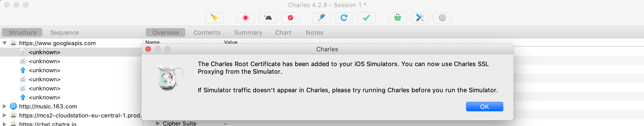Toggle the red Record button
Viewport: 644px width, 126px height.
[245, 18]
